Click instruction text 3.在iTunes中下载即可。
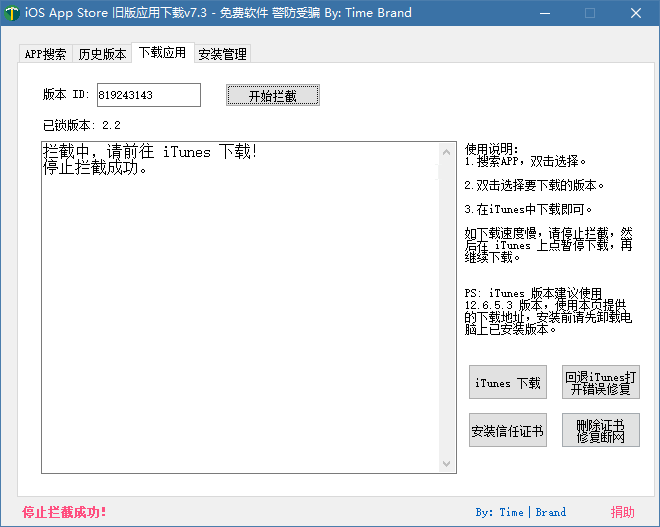Viewport: 660px width, 527px height. pyautogui.click(x=528, y=209)
